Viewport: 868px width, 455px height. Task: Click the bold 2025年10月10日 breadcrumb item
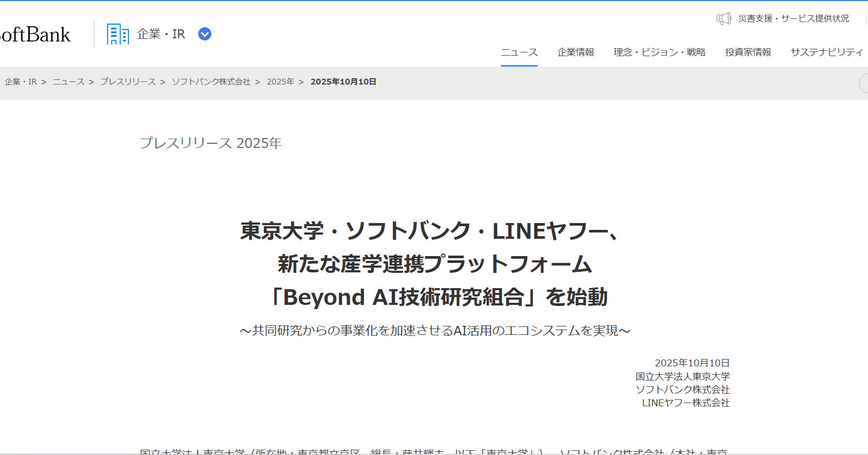[x=343, y=82]
